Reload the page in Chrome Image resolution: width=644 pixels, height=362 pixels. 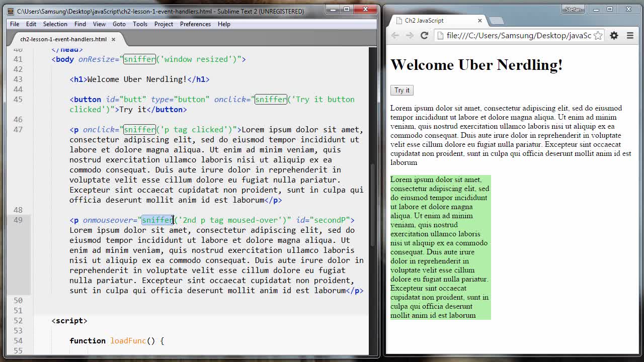point(424,35)
